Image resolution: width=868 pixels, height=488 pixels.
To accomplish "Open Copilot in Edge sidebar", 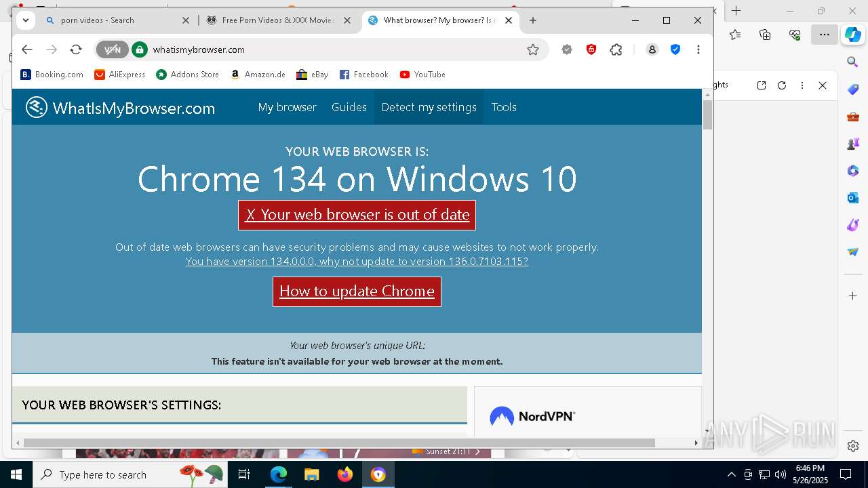I will pyautogui.click(x=853, y=35).
